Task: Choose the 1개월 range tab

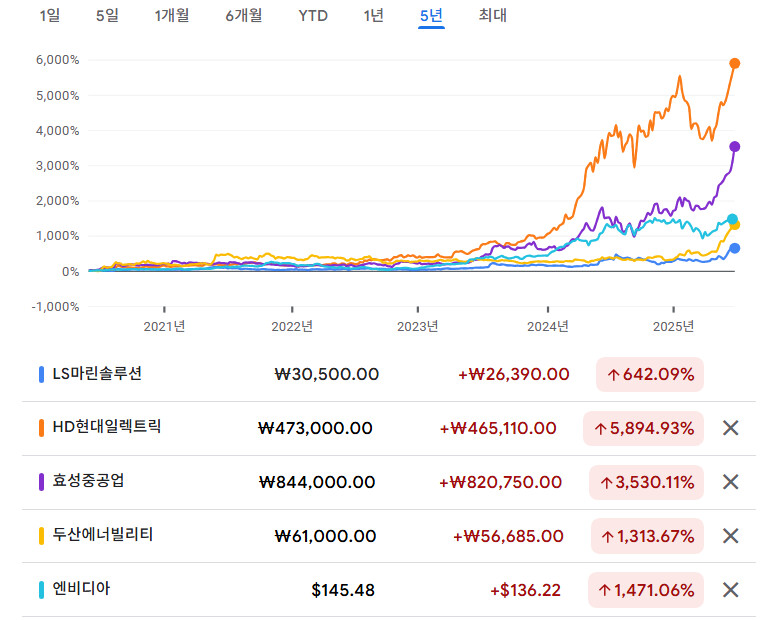Action: pyautogui.click(x=172, y=16)
